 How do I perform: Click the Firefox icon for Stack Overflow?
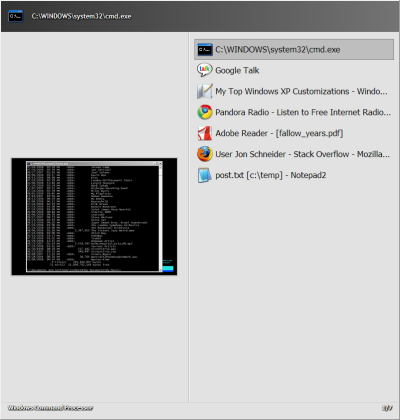click(204, 154)
